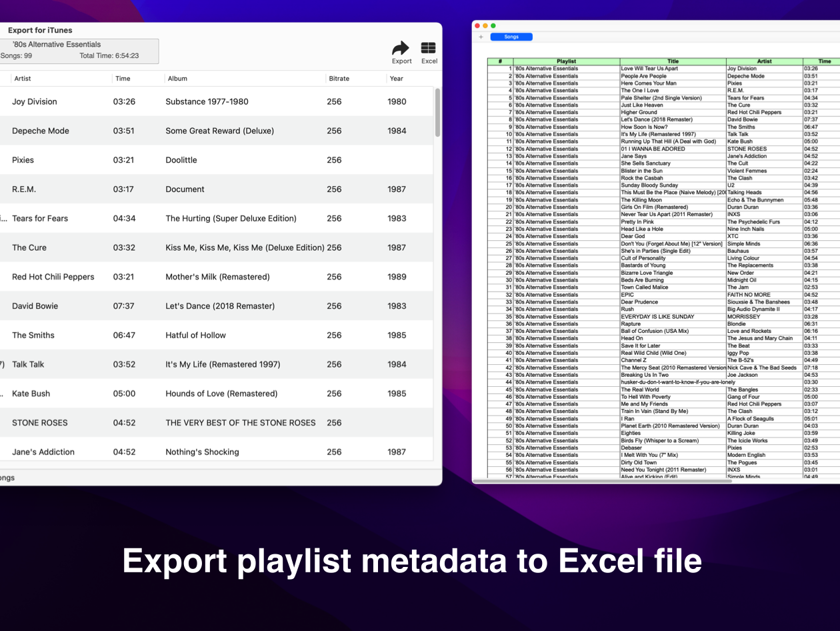Click the Total Time 6:54:23 label
The height and width of the screenshot is (631, 840).
[109, 56]
